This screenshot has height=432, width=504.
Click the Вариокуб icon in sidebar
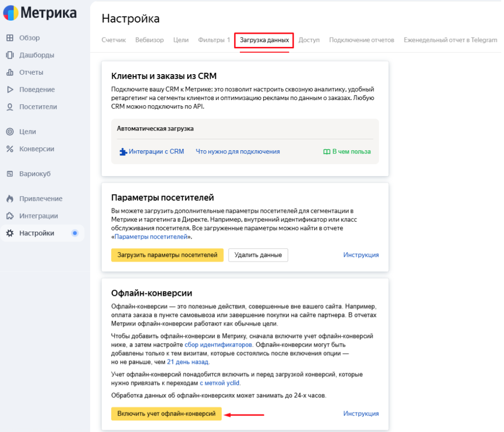click(10, 174)
